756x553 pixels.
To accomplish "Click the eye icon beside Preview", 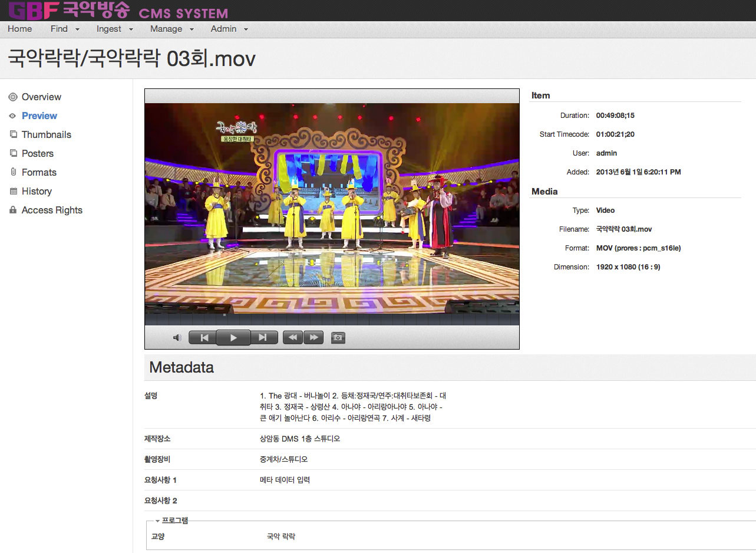I will 13,116.
